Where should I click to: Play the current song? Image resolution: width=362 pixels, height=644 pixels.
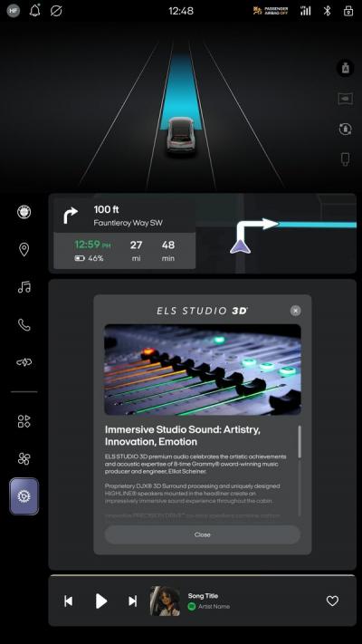101,601
